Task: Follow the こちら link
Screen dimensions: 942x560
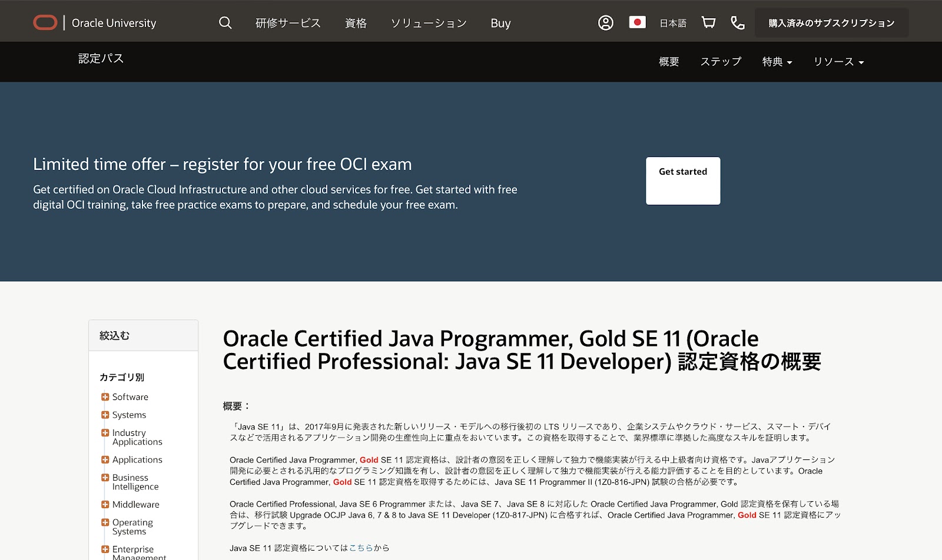Action: [361, 548]
